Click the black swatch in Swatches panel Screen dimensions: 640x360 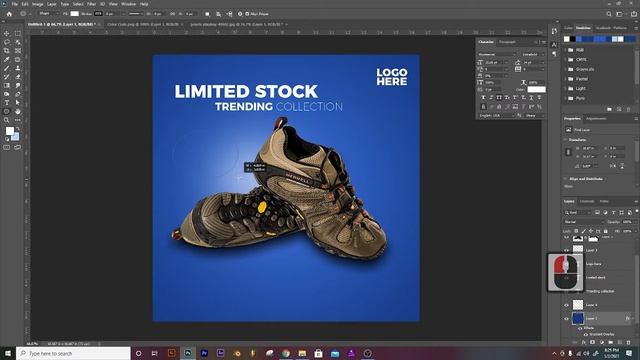click(573, 39)
